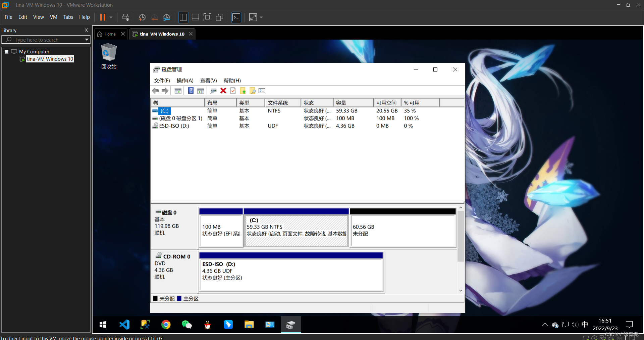Toggle the console tree pane icon
The width and height of the screenshot is (644, 340).
pos(178,91)
